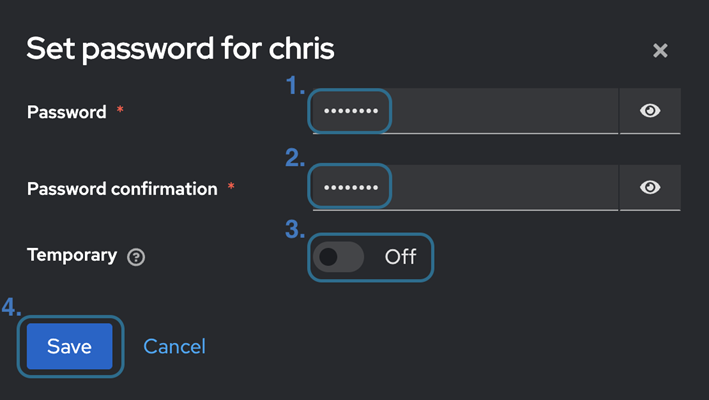Click the step number 3 annotation
The width and height of the screenshot is (709, 400).
(x=294, y=229)
